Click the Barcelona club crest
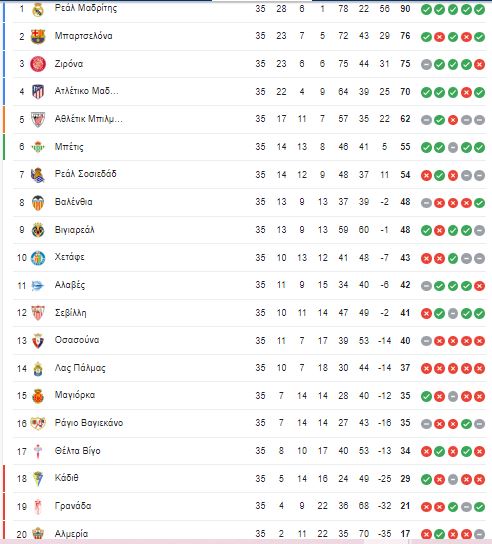The height and width of the screenshot is (544, 492). coord(38,36)
